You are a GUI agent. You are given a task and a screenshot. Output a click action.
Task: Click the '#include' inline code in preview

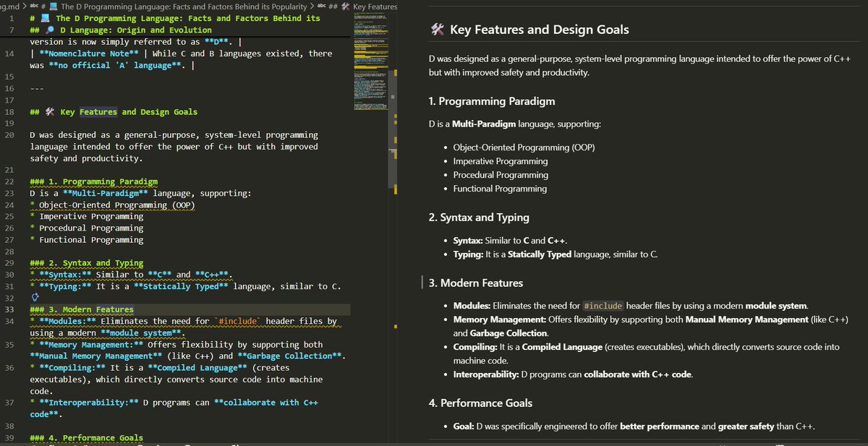(x=603, y=306)
